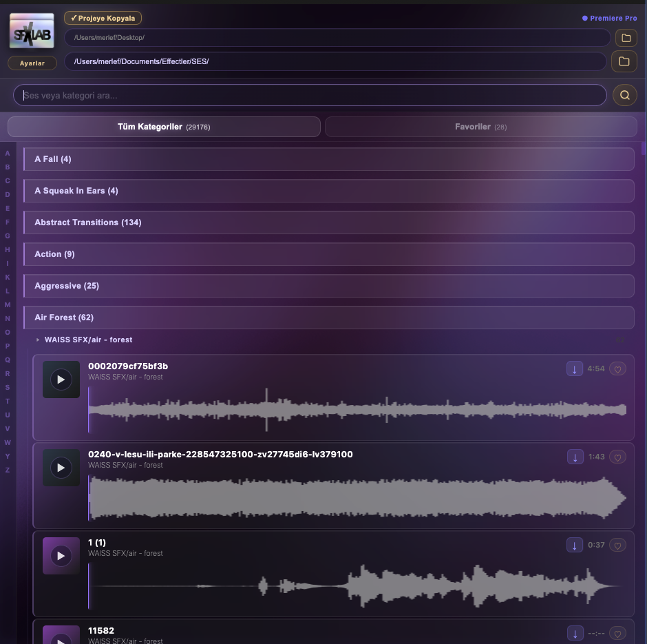Import the 0240-v-lesu-ili-parke sound with the down-arrow icon
This screenshot has width=647, height=644.
pyautogui.click(x=575, y=457)
